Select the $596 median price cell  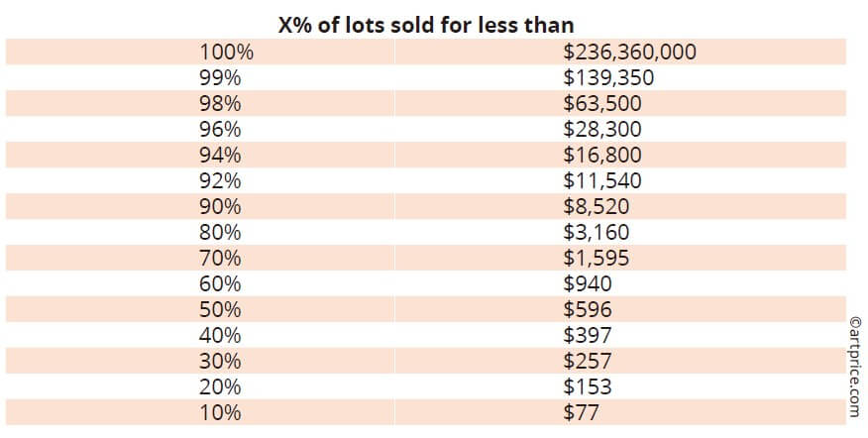pos(588,309)
